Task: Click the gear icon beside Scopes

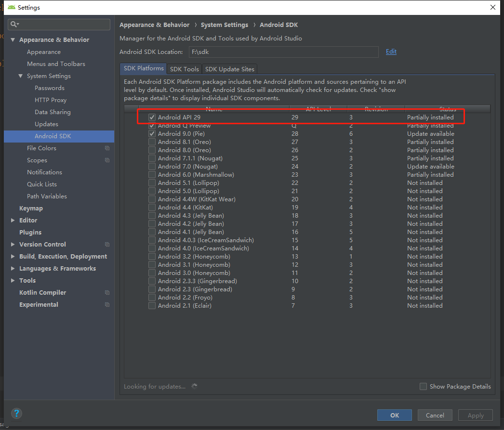Action: [x=107, y=160]
